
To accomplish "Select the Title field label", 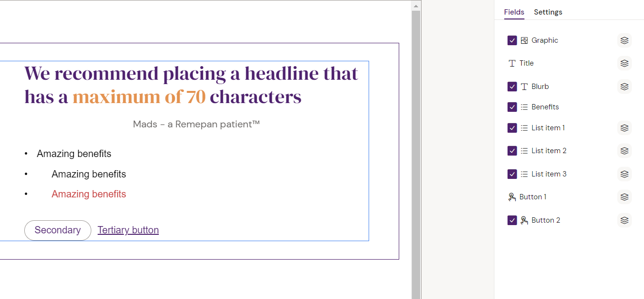I will click(x=526, y=63).
